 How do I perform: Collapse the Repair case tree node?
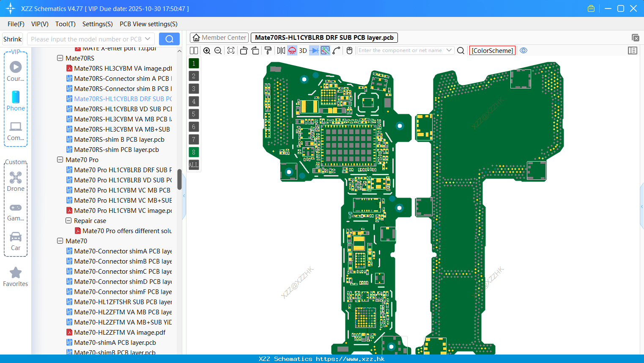pos(69,220)
